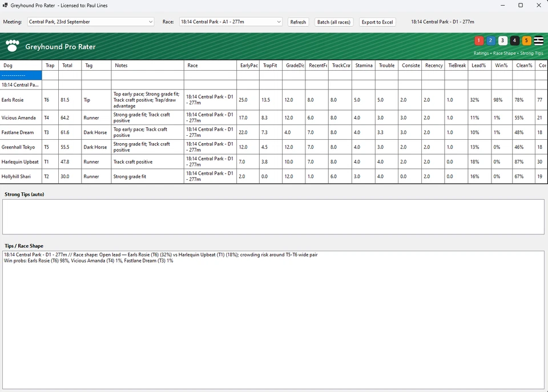Sort the grid by the Total column header
Image resolution: width=548 pixels, height=392 pixels.
(67, 65)
